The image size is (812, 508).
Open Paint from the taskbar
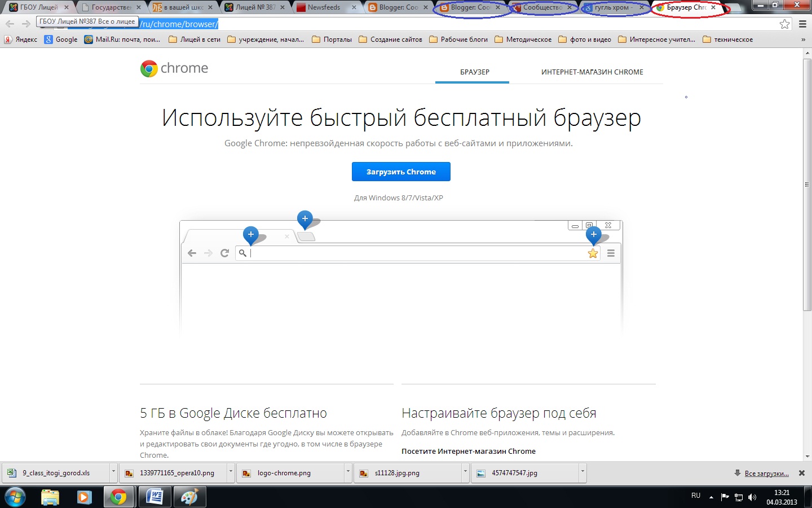(x=189, y=497)
